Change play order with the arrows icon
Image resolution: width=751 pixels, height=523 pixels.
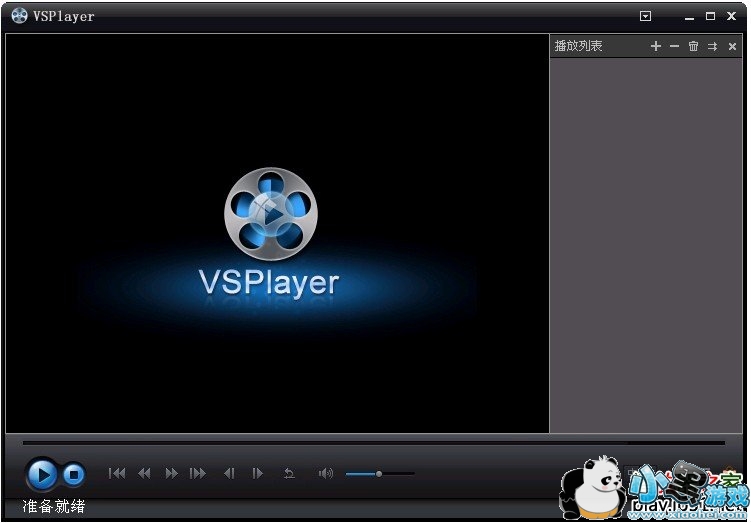(x=713, y=46)
